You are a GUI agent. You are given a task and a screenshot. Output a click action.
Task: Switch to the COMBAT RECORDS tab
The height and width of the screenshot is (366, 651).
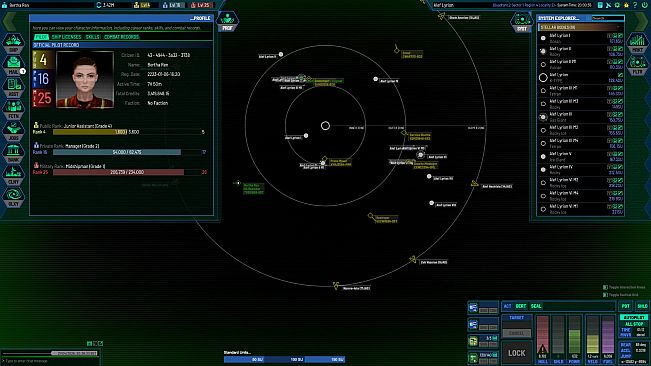click(121, 37)
